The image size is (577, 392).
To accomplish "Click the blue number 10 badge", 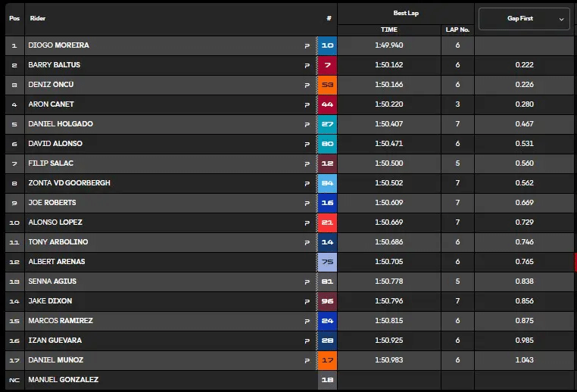I will [327, 45].
